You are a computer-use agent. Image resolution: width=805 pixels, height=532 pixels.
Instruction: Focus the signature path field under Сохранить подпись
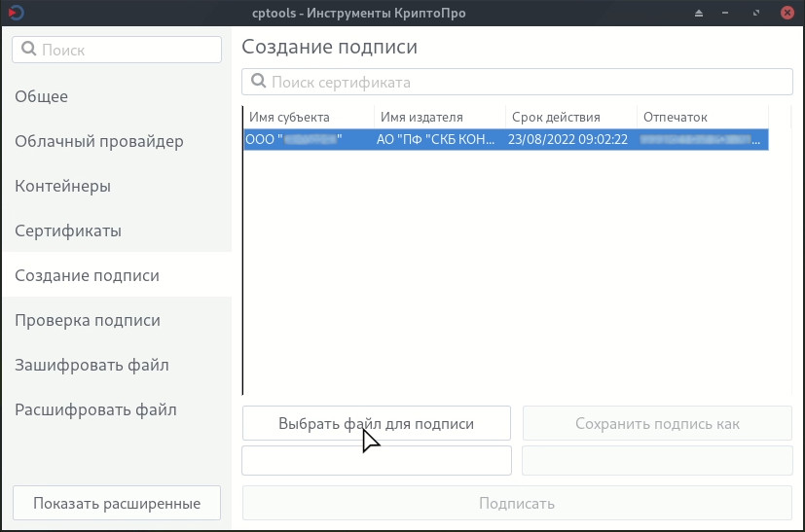click(x=657, y=460)
